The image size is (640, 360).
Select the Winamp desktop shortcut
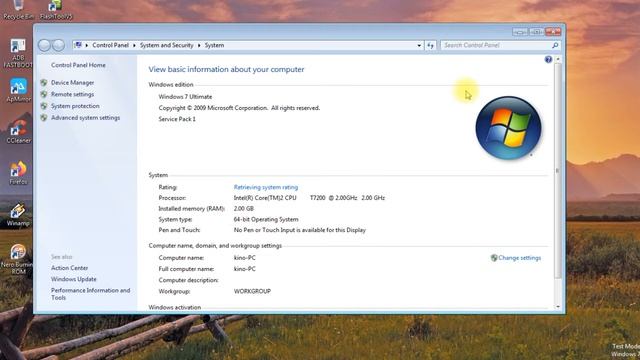[18, 214]
